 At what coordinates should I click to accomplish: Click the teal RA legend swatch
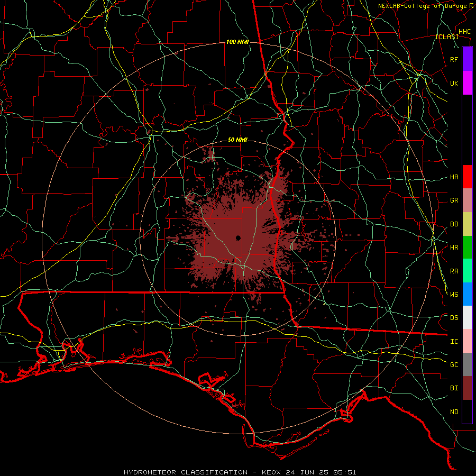[467, 271]
